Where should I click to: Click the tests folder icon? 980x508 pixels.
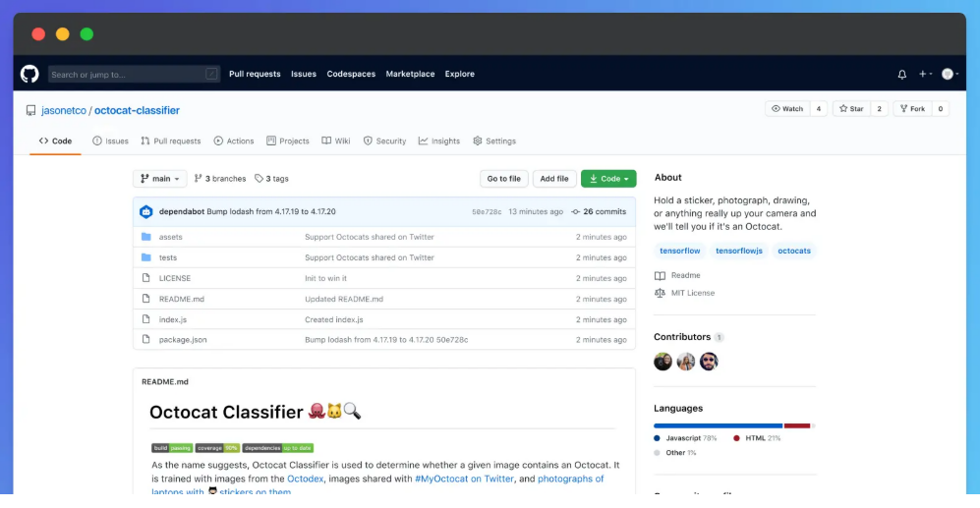[146, 257]
